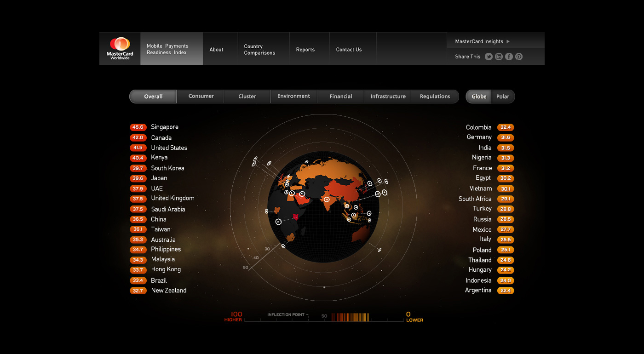
Task: Select Malaysia country entry
Action: click(163, 260)
